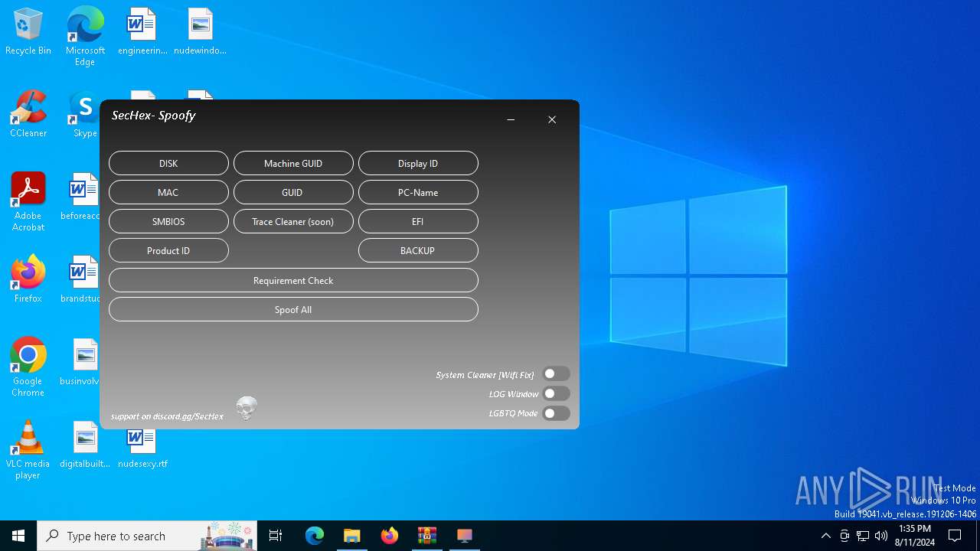The height and width of the screenshot is (551, 980).
Task: Select nudesexy.rtf document icon
Action: click(142, 448)
